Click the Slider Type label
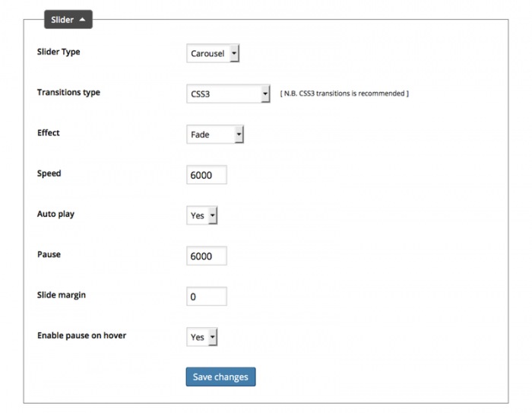This screenshot has height=413, width=532. [x=59, y=52]
